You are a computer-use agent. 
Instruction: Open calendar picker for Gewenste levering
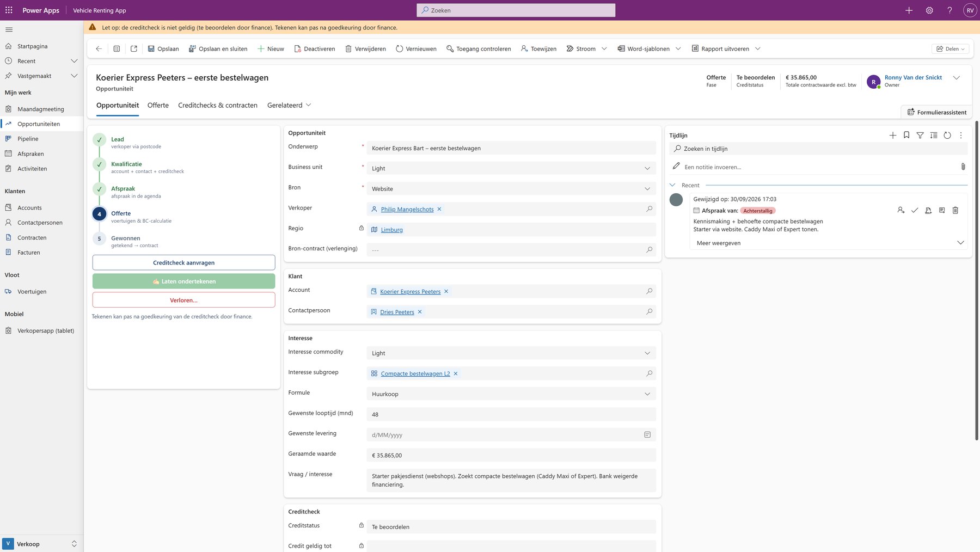(x=647, y=435)
